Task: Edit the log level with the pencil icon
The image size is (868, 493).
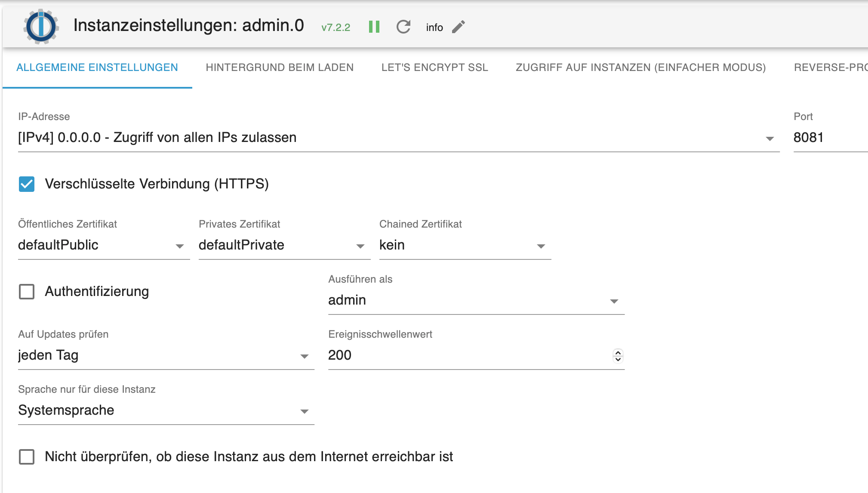Action: tap(459, 27)
